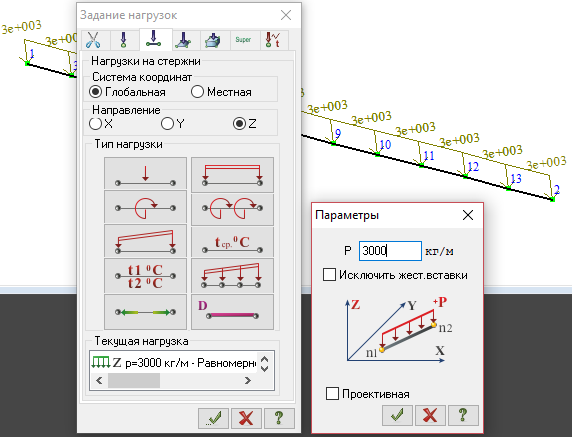The width and height of the screenshot is (572, 437).
Task: Set load direction to X
Action: [101, 124]
